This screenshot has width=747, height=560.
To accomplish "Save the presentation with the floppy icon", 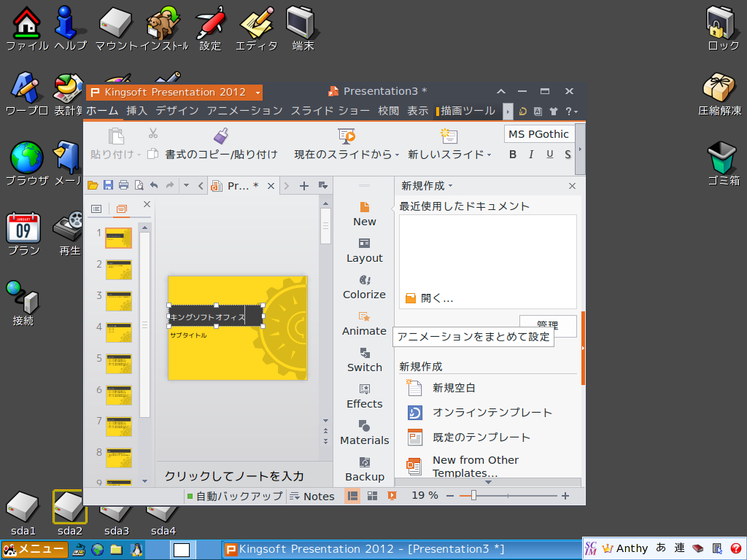I will click(108, 185).
